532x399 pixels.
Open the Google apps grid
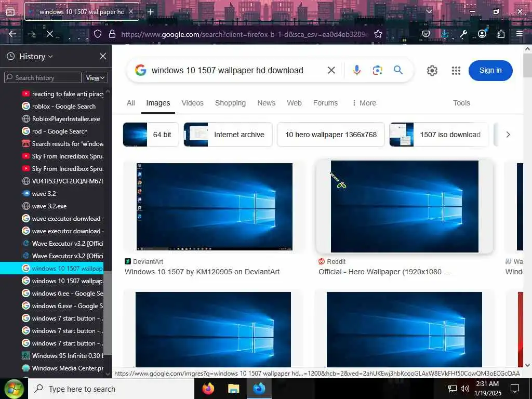tap(456, 71)
